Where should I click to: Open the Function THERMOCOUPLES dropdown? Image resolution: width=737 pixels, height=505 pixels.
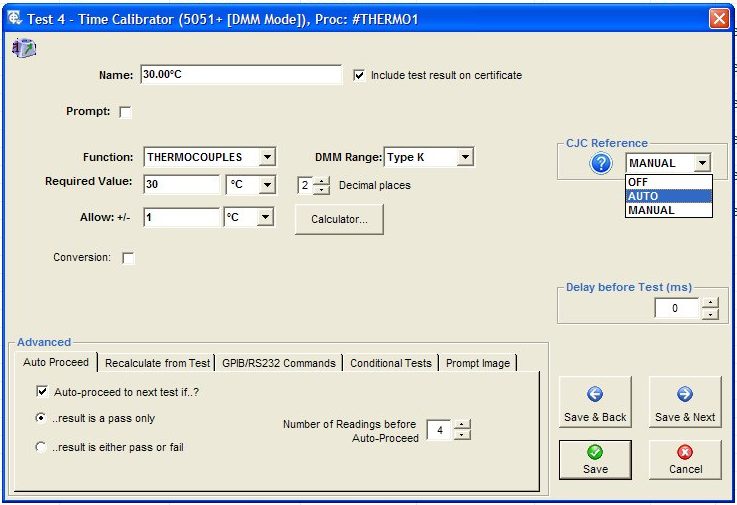pos(266,157)
